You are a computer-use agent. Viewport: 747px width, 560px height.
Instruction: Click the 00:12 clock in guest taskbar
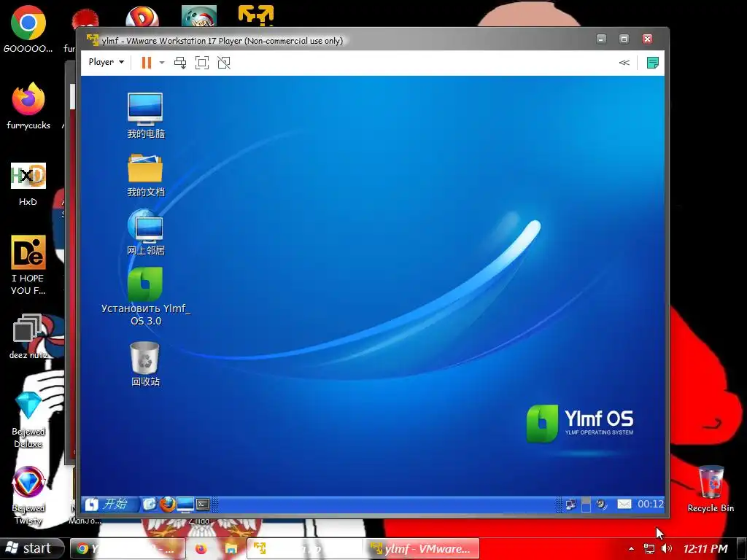650,504
